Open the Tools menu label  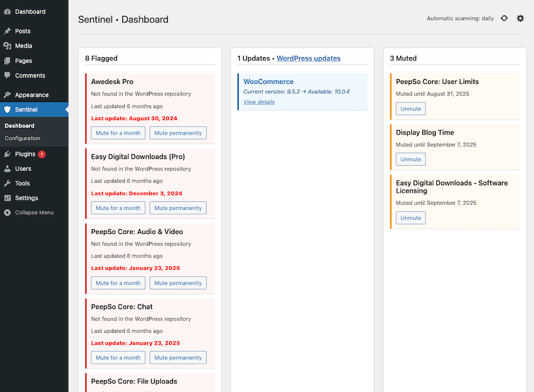click(x=22, y=183)
